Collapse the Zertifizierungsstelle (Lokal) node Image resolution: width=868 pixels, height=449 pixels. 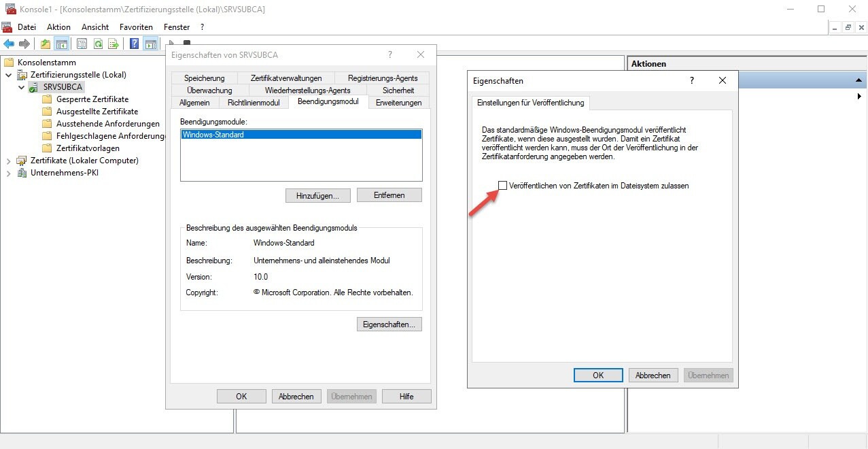pos(9,75)
